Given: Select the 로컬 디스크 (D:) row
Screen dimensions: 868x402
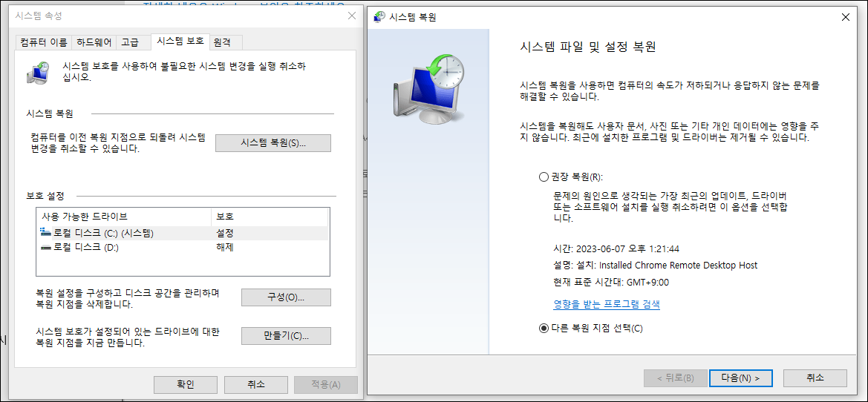Looking at the screenshot, I should (183, 248).
